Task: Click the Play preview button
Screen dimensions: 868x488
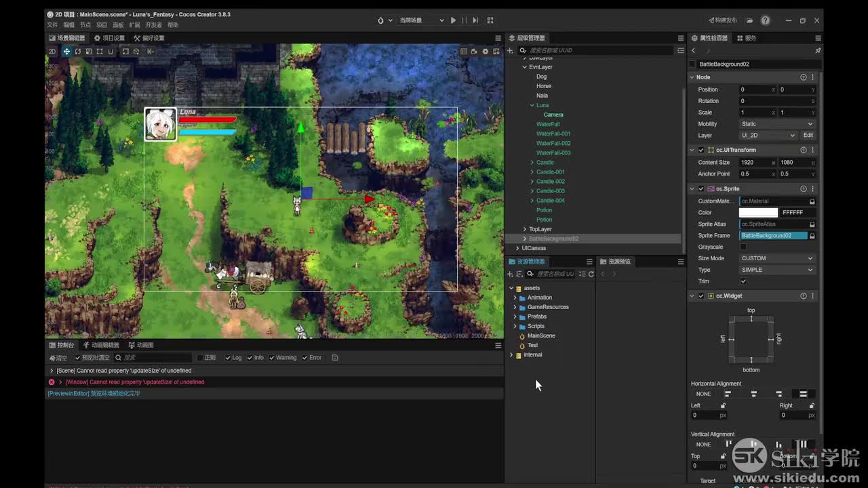Action: [x=454, y=20]
